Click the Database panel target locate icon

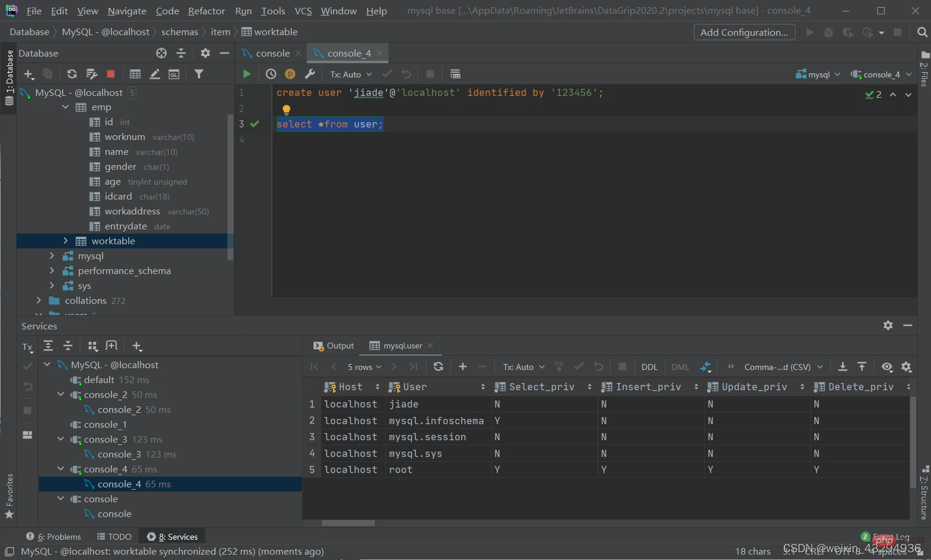coord(161,53)
